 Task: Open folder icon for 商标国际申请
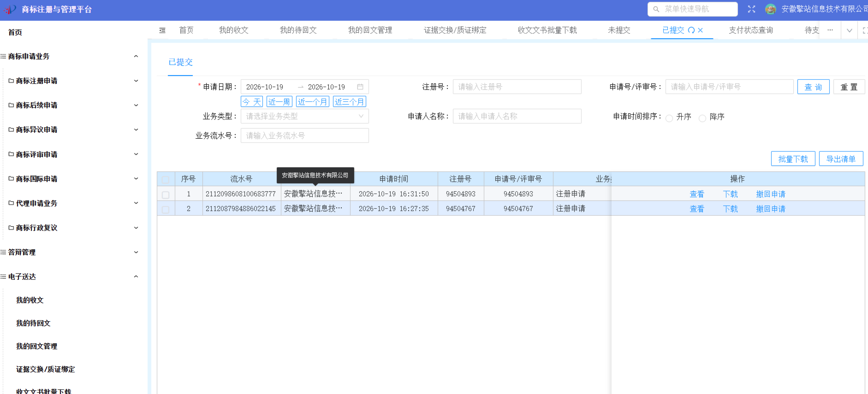[x=11, y=178]
